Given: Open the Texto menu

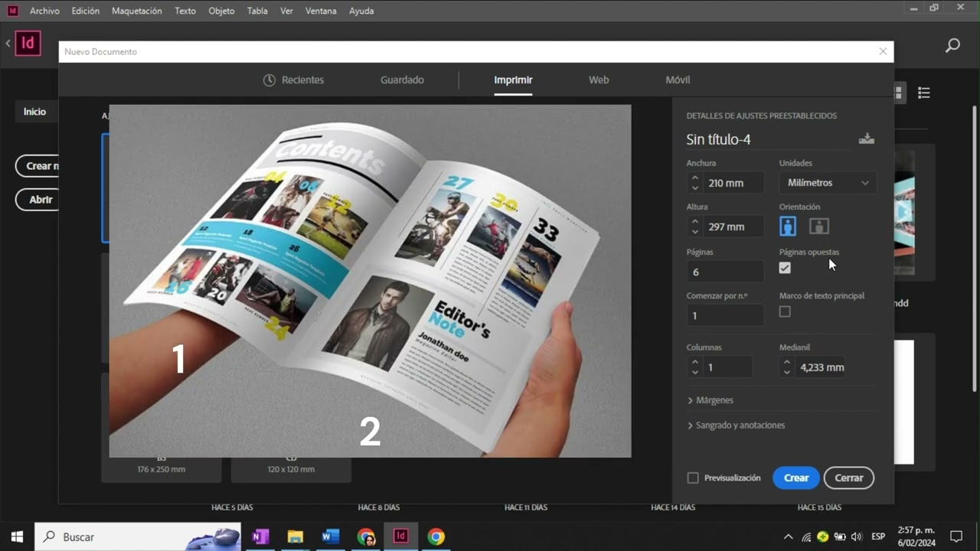Looking at the screenshot, I should [x=185, y=11].
